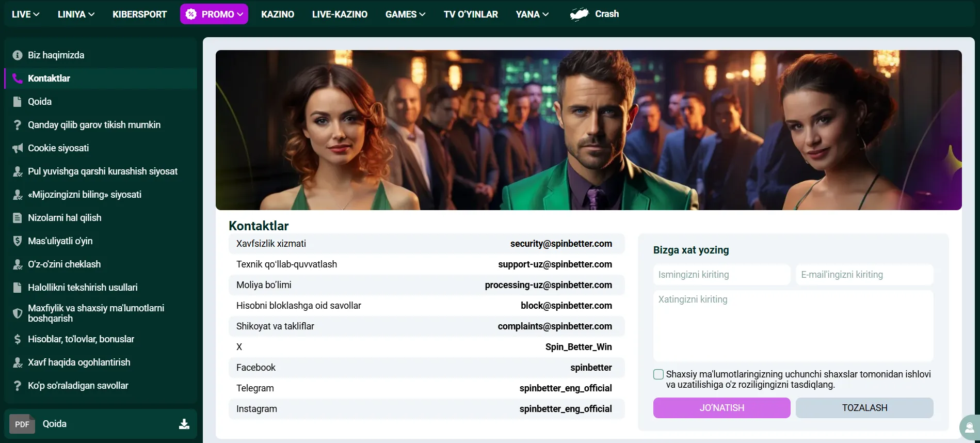Click the phone icon beside Kontaktlar

(18, 78)
